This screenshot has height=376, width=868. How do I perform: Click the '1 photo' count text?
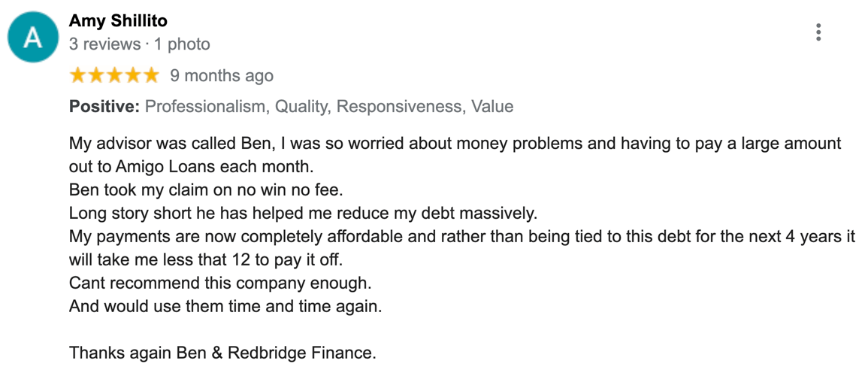(182, 44)
